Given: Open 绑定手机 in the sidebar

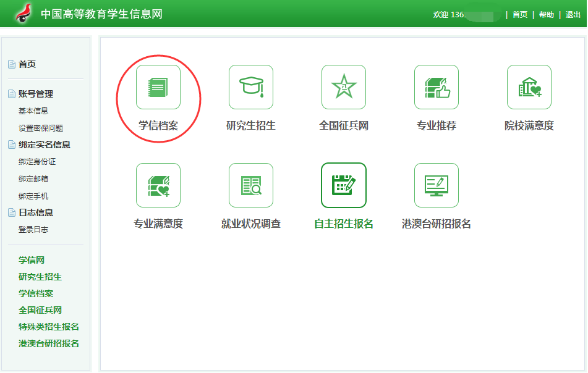Looking at the screenshot, I should 33,196.
